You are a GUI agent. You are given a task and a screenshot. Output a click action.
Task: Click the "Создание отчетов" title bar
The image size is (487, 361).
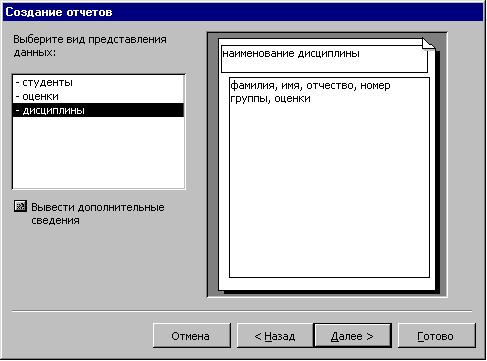(x=243, y=12)
